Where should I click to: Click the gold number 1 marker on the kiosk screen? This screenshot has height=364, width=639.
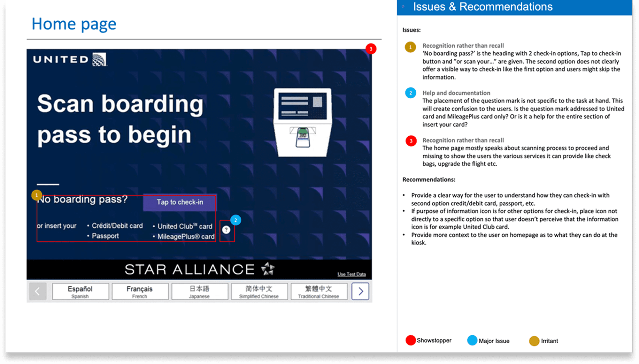pos(37,195)
